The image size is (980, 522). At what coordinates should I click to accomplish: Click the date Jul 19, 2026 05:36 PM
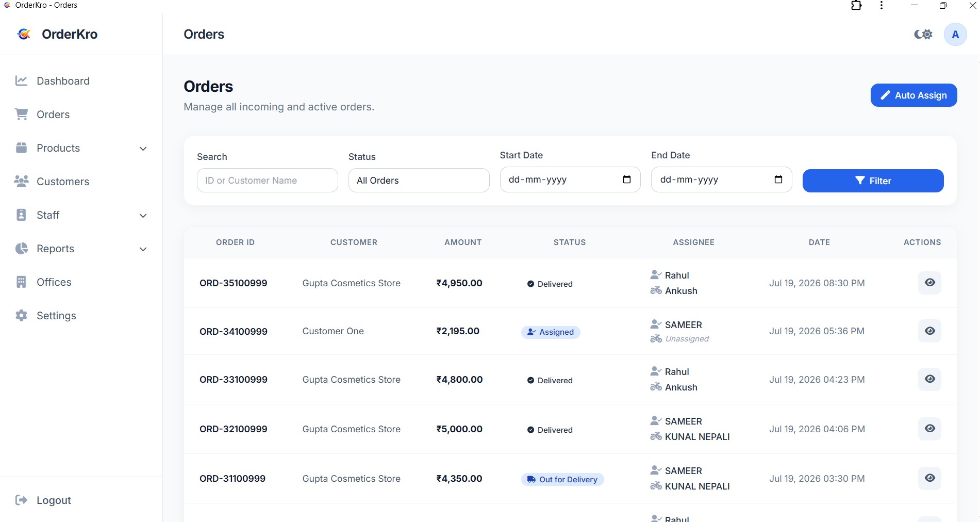817,331
